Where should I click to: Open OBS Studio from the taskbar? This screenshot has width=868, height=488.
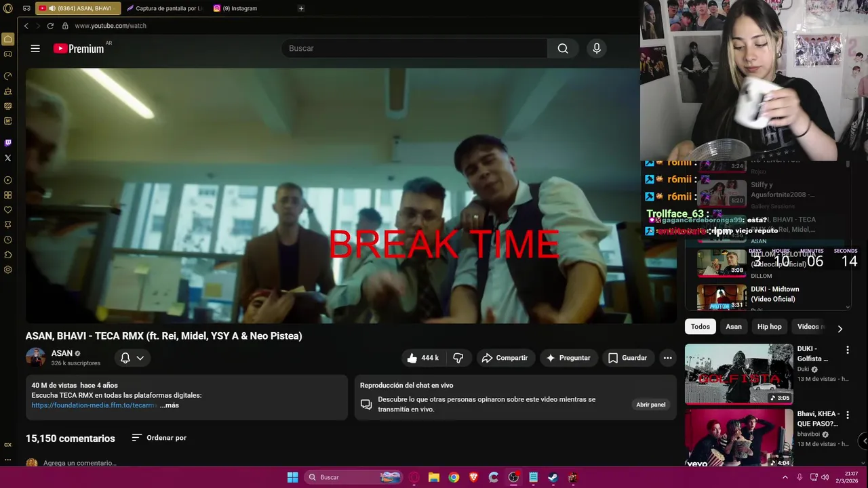click(x=513, y=477)
